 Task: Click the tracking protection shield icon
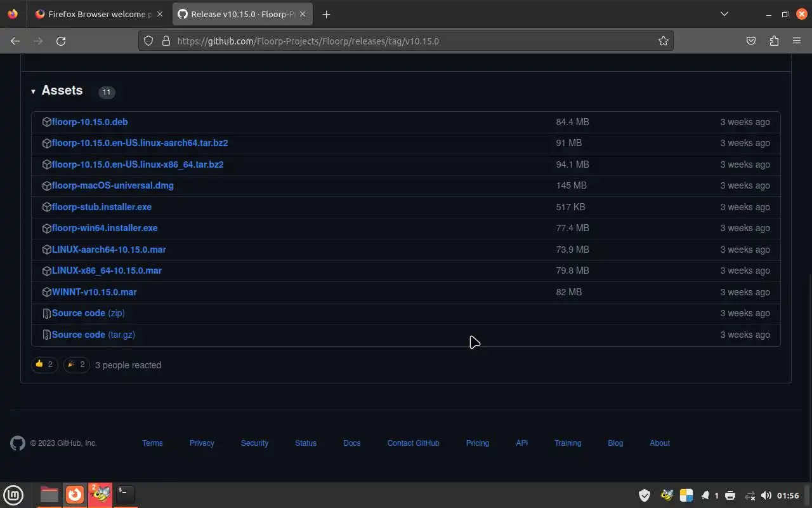click(148, 41)
